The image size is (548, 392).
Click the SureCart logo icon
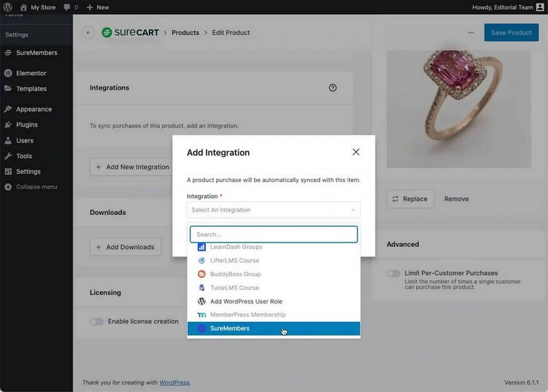pyautogui.click(x=107, y=32)
